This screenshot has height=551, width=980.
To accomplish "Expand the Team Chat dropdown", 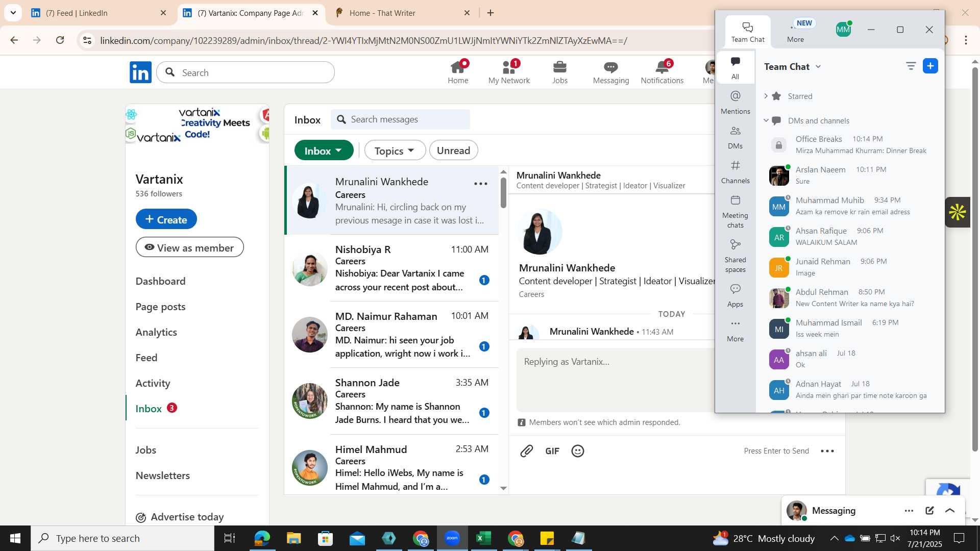I will click(x=818, y=67).
